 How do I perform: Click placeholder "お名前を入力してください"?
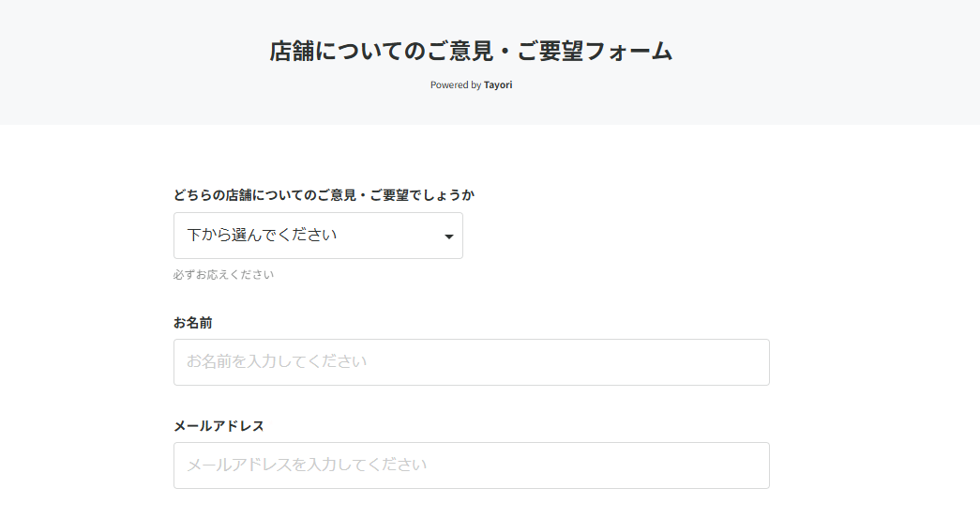coord(277,361)
